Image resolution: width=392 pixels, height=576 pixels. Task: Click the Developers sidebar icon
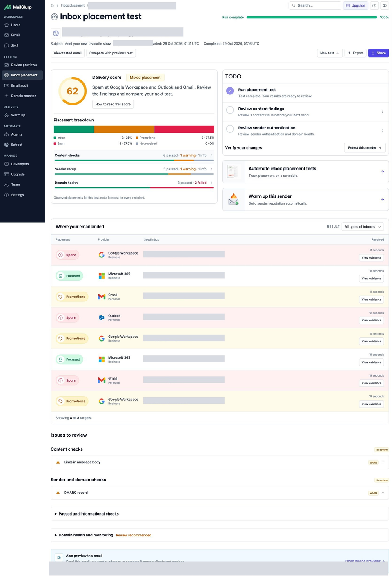click(x=7, y=164)
